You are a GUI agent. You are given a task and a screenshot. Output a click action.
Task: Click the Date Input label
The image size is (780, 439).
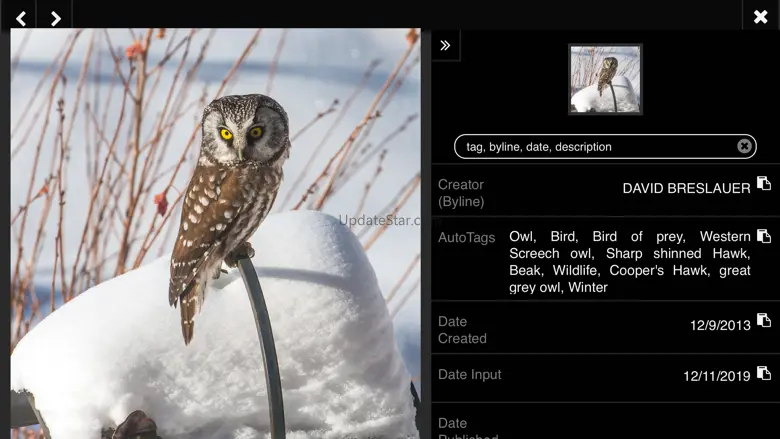470,374
